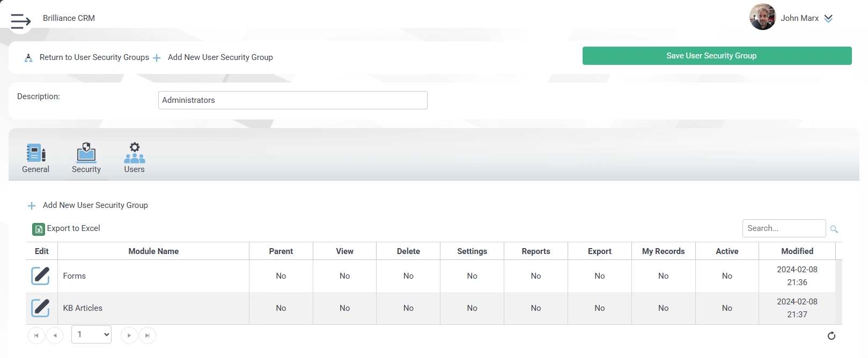This screenshot has height=358, width=868.
Task: Go to the previous grid page
Action: 55,335
